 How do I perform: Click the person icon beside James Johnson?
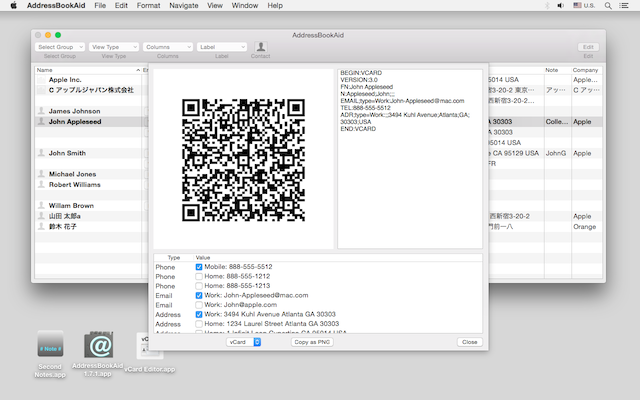(41, 111)
